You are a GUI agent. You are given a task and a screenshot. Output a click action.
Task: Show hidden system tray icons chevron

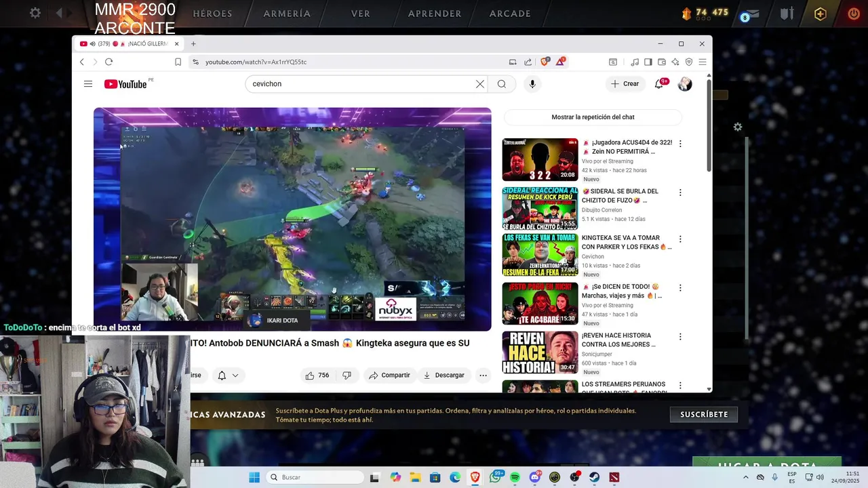coord(746,477)
